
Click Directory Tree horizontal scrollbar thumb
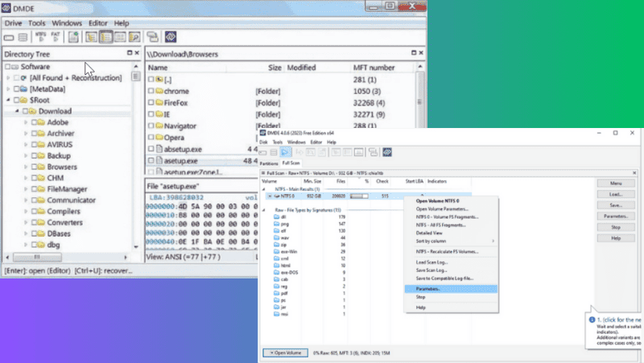[37, 257]
